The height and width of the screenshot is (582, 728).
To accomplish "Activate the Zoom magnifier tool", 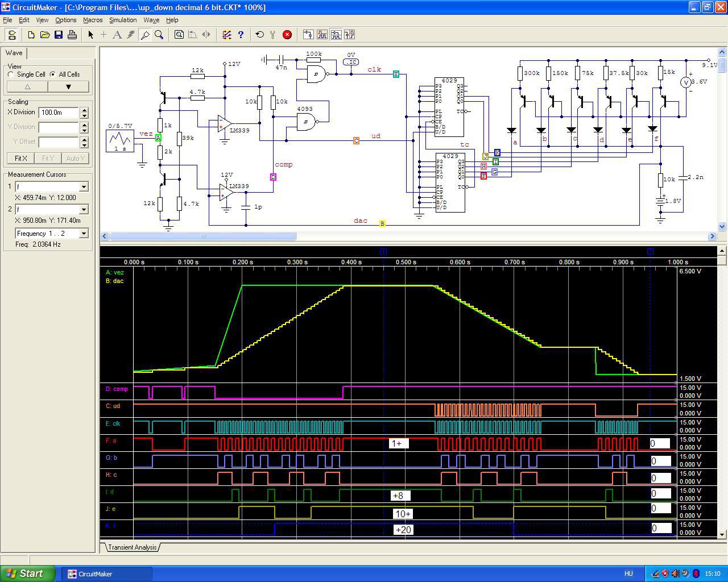I will coord(159,35).
